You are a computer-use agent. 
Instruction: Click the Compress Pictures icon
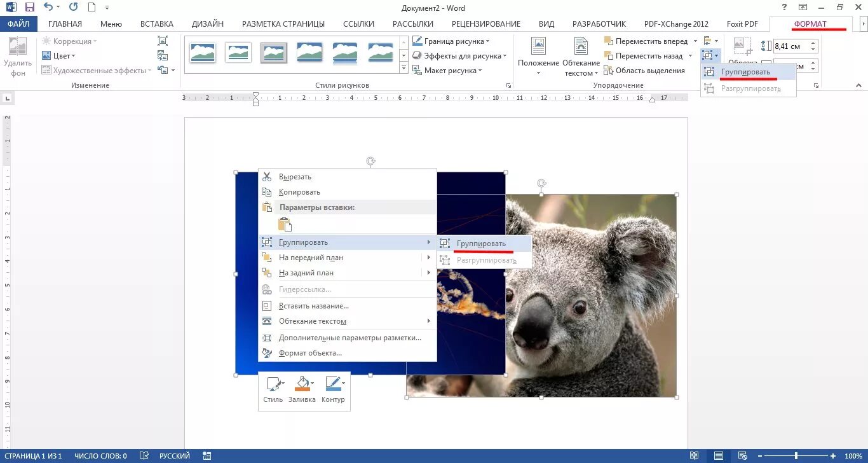(163, 41)
